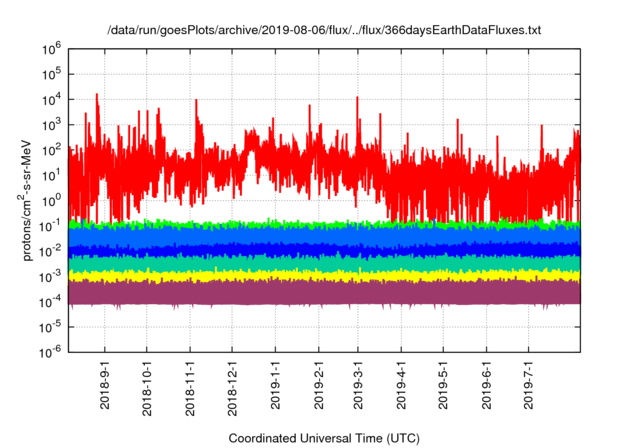Select the 2019-4-1 date tick label

point(401,385)
